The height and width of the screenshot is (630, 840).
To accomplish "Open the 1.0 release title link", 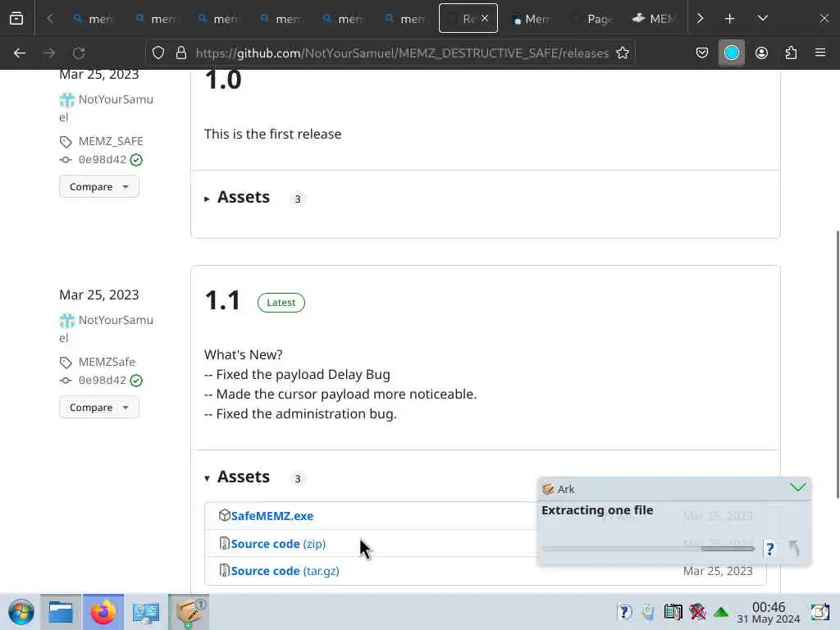I will point(223,80).
